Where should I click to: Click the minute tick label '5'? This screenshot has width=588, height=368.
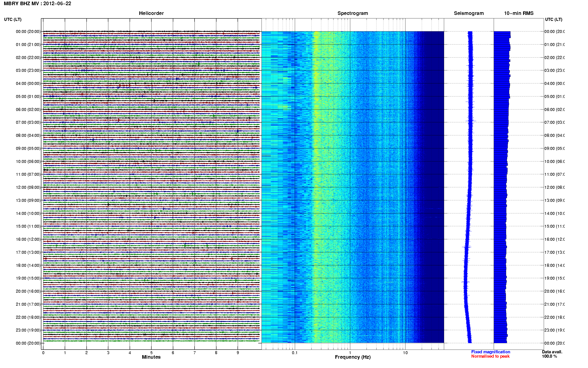(x=151, y=353)
